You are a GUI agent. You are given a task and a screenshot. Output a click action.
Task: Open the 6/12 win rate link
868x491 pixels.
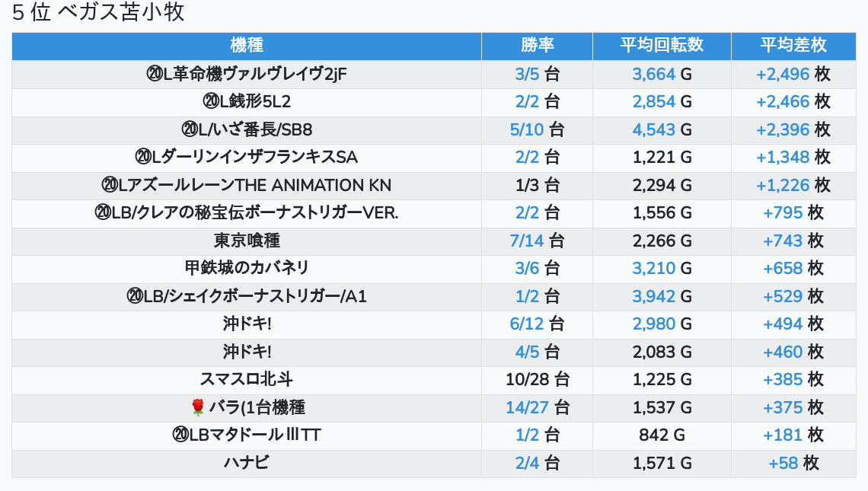point(526,324)
